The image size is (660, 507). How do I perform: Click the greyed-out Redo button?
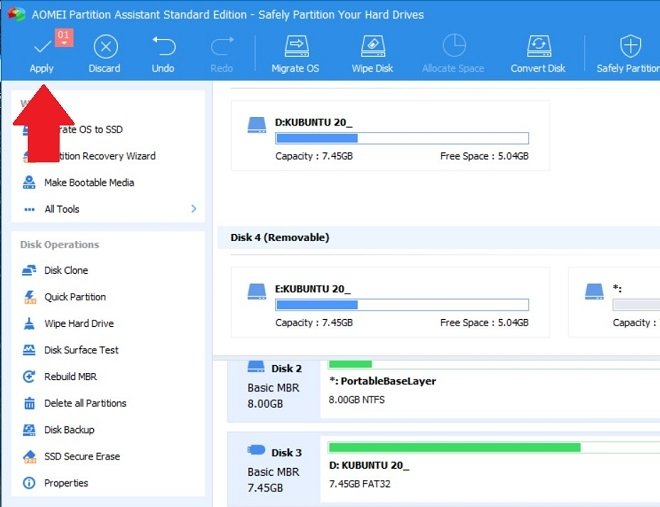[x=222, y=54]
